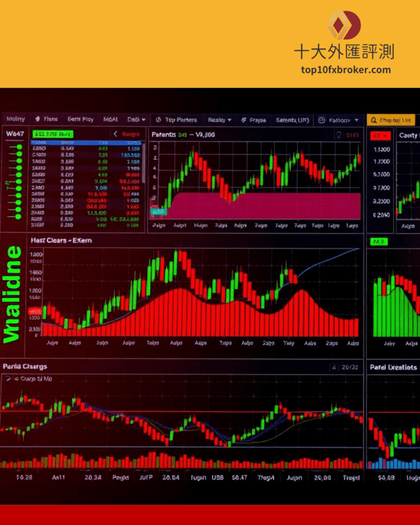420x525 pixels.
Task: Click the red price marker on Hart Clears axis
Action: coord(35,311)
